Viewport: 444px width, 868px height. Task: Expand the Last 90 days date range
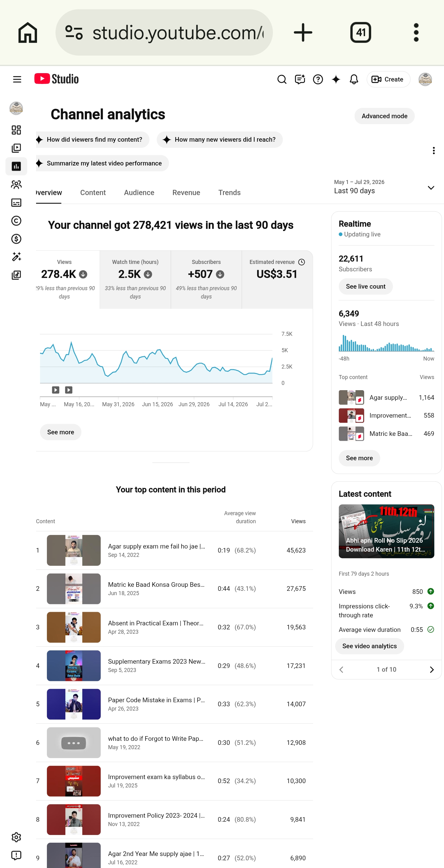pos(384,187)
